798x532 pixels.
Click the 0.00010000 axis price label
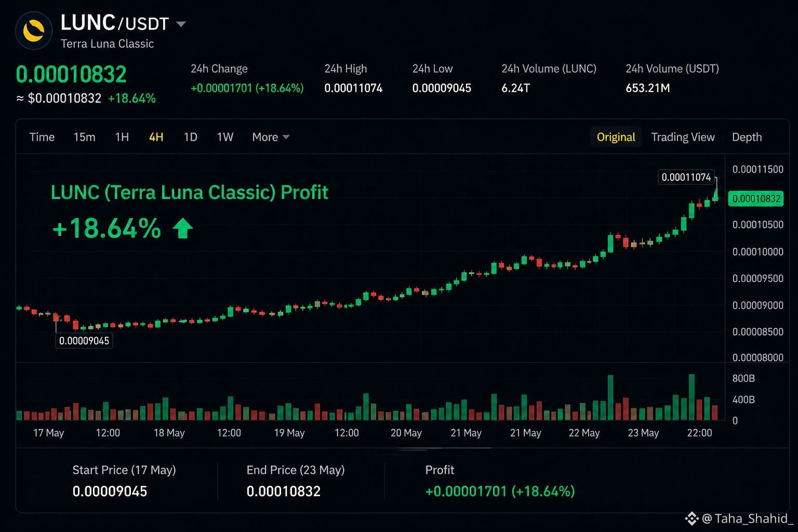757,252
